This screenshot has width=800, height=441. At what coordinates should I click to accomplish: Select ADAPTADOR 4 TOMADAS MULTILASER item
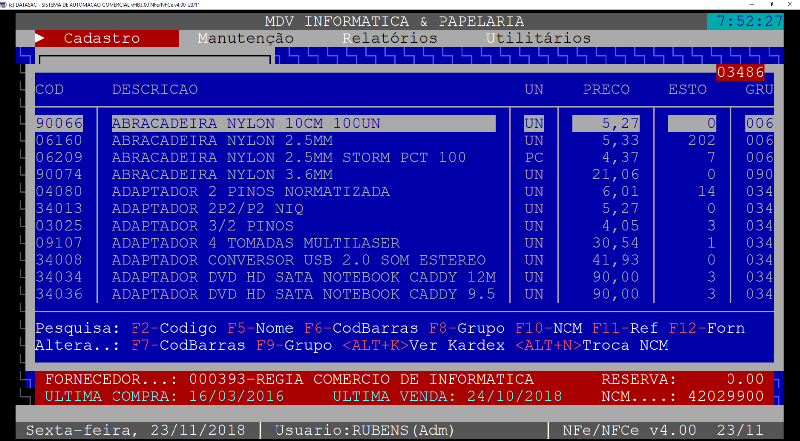(x=255, y=243)
